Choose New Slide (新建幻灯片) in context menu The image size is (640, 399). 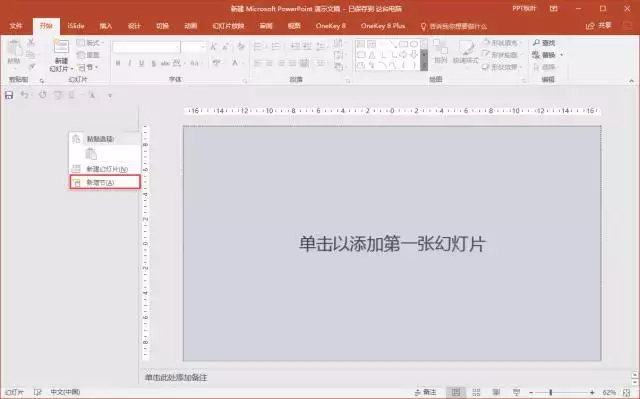[105, 169]
